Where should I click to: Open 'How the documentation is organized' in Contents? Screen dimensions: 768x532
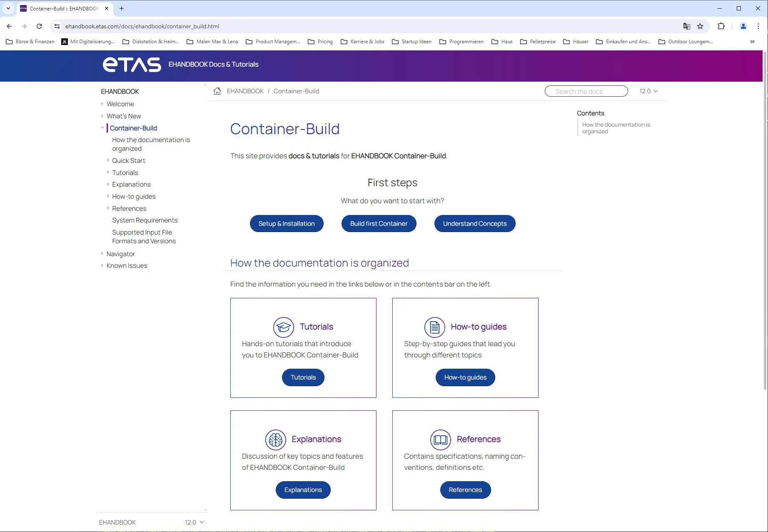[616, 127]
